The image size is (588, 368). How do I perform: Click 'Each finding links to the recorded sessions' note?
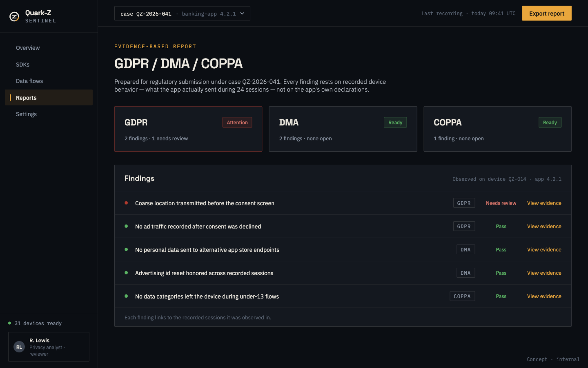coord(198,317)
